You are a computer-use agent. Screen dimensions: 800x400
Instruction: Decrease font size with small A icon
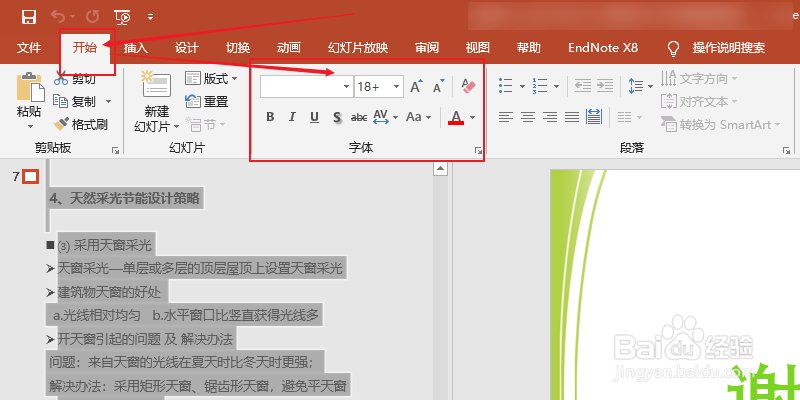(438, 86)
